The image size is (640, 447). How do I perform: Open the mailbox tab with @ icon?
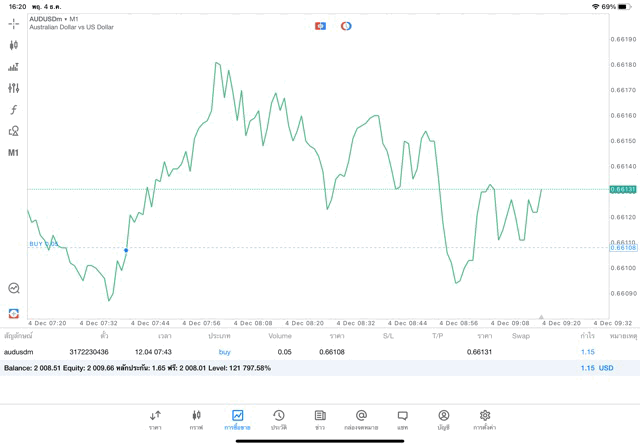pos(361,420)
